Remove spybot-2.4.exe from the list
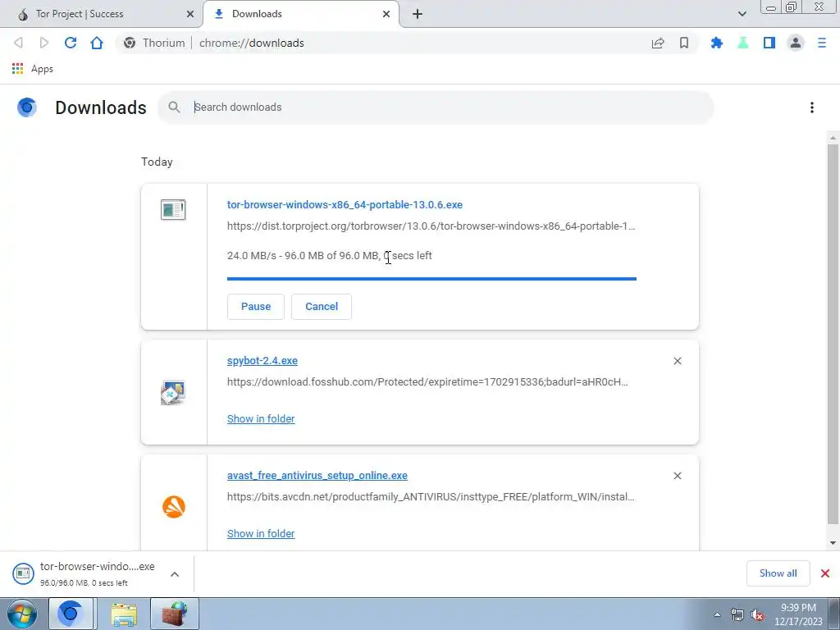 [x=677, y=361]
